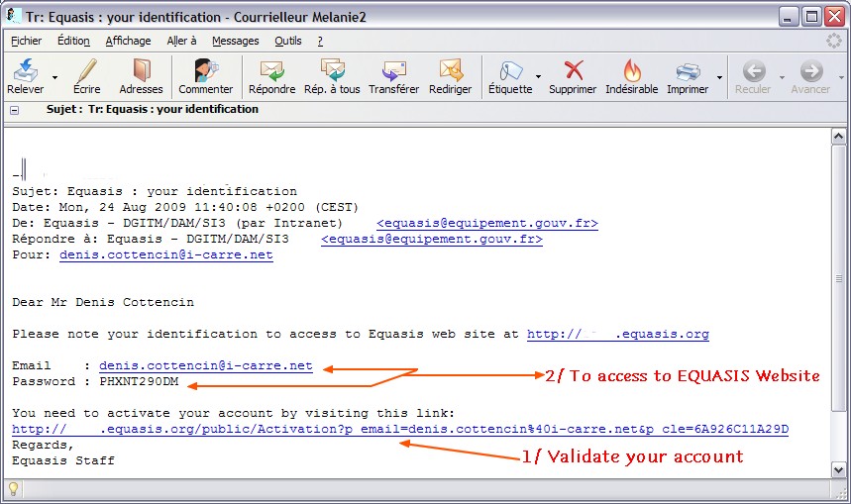Click the password text PHXNT290DM
The width and height of the screenshot is (851, 504).
tap(139, 381)
